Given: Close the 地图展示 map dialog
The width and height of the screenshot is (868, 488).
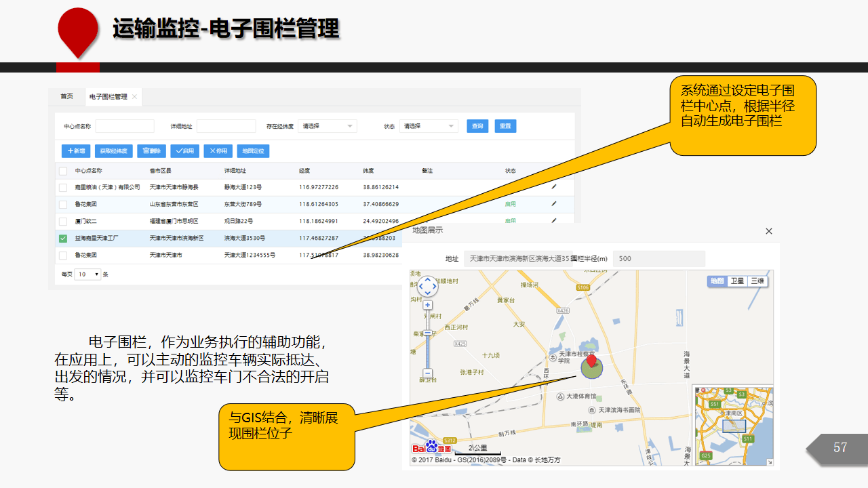Looking at the screenshot, I should click(769, 231).
